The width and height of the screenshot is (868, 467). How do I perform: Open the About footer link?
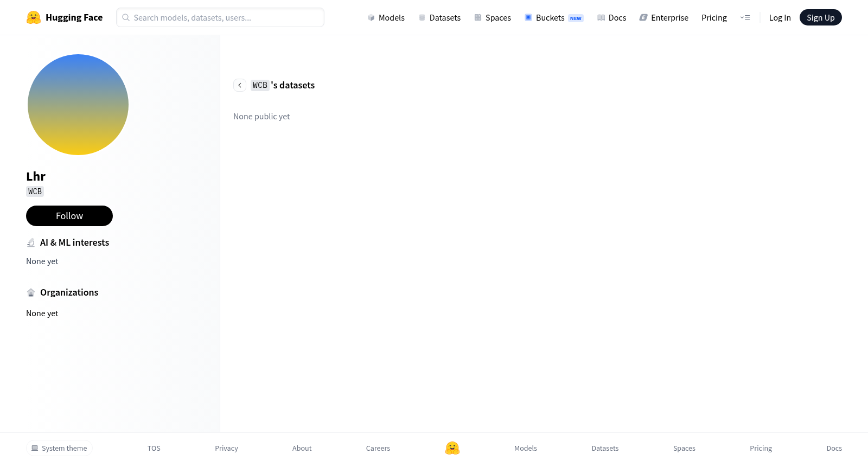point(302,448)
